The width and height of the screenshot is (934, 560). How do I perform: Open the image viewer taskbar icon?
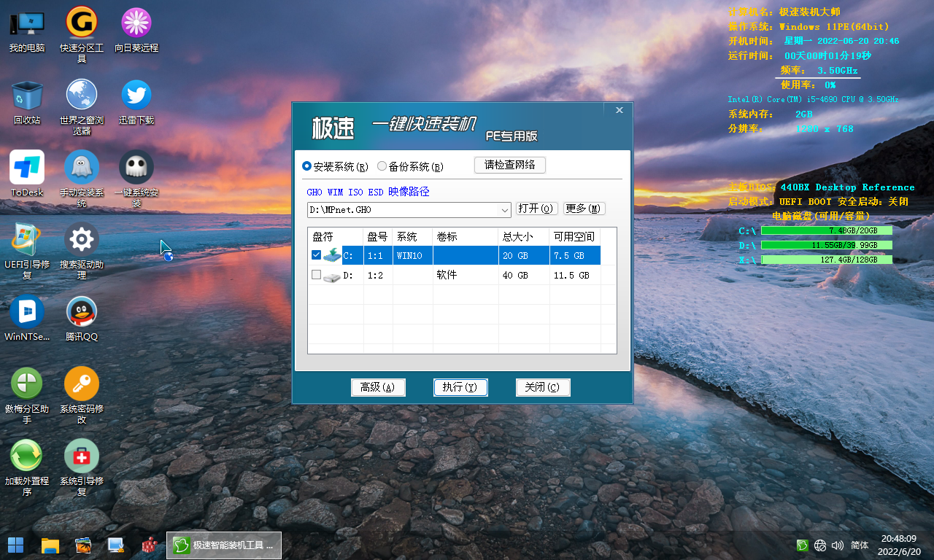83,545
